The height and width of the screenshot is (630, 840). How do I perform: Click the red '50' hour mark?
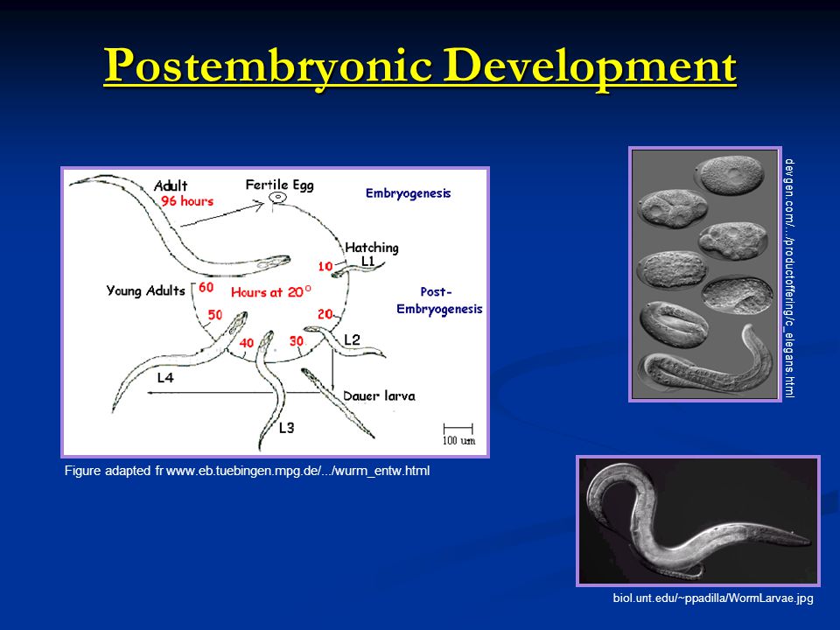click(x=215, y=314)
